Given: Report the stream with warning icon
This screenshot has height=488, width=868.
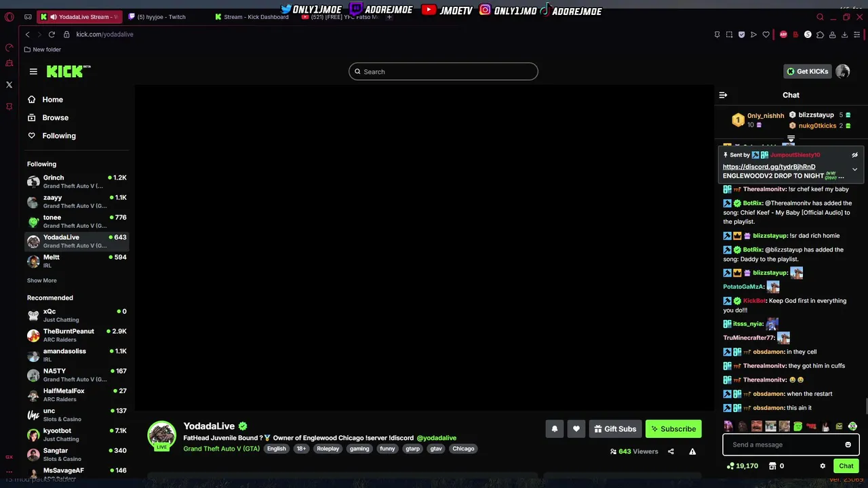Looking at the screenshot, I should pyautogui.click(x=692, y=451).
